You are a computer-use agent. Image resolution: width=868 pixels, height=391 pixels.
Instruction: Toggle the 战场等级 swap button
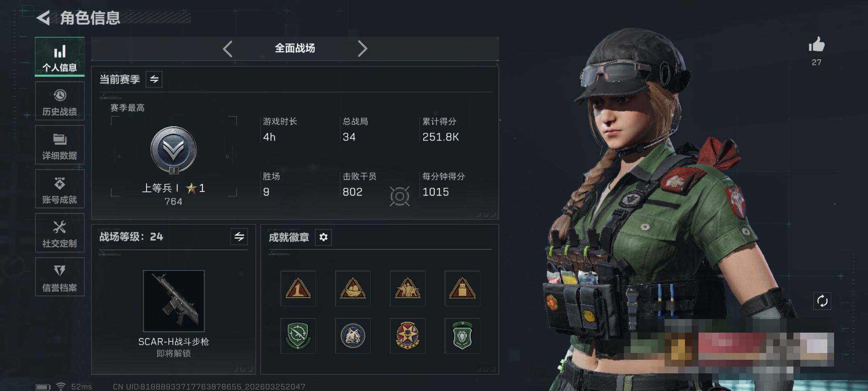tap(239, 236)
